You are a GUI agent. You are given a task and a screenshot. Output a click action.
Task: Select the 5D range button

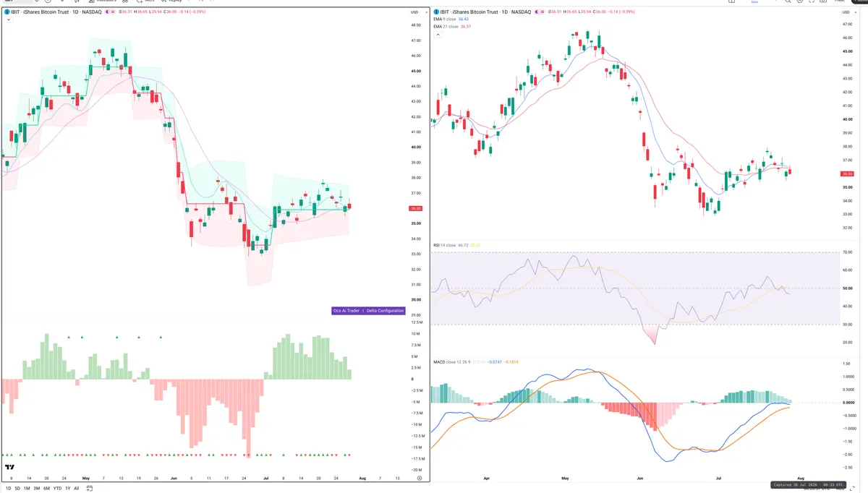[17, 488]
